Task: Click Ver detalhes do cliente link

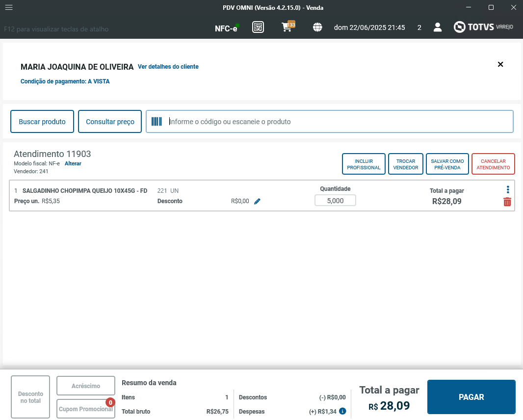Action: pyautogui.click(x=168, y=67)
